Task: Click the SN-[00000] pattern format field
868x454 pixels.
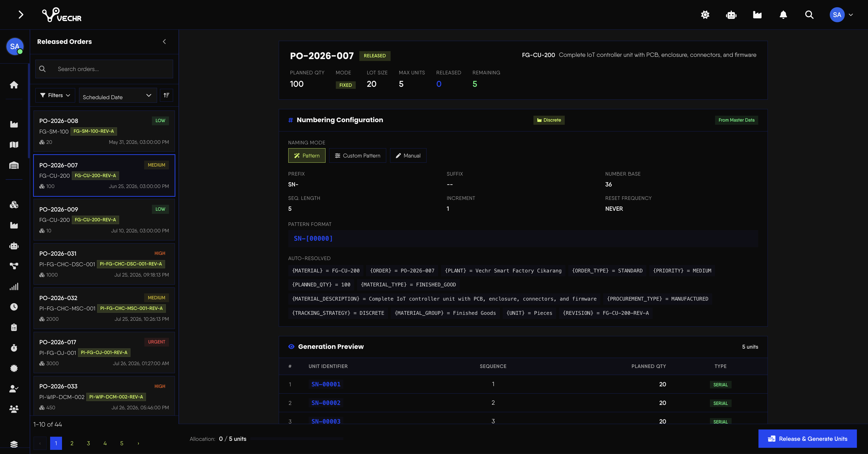Action: point(523,238)
